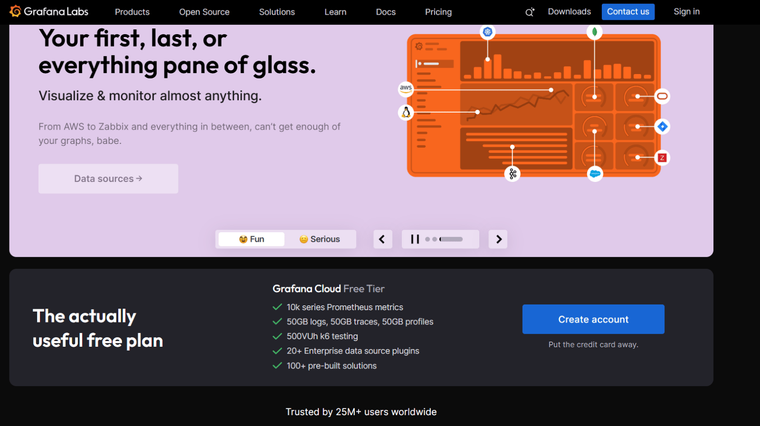Click 'Put the credit card away.' text
Viewport: 760px width, 426px height.
(x=593, y=345)
